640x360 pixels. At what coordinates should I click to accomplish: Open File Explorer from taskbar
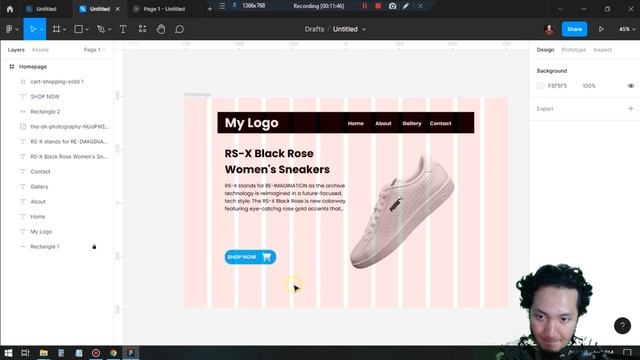[44, 353]
